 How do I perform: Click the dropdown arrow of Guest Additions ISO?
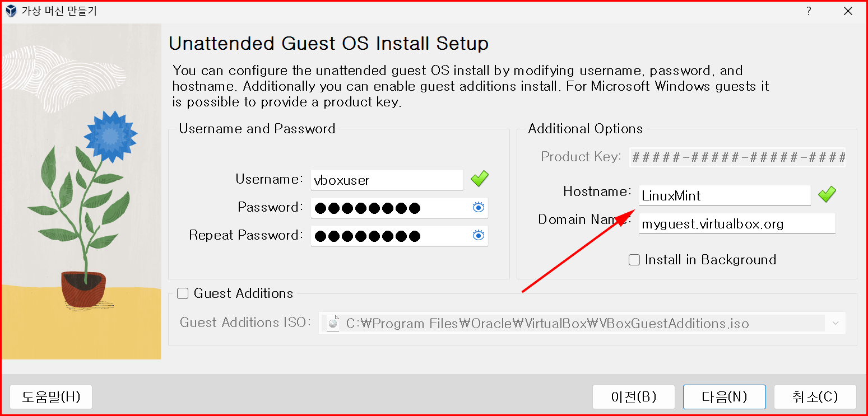pyautogui.click(x=835, y=324)
